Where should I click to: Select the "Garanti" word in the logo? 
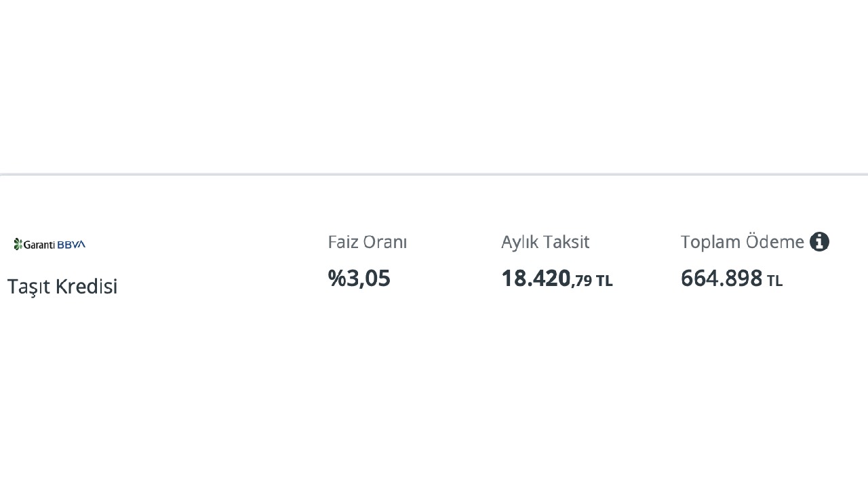(39, 245)
